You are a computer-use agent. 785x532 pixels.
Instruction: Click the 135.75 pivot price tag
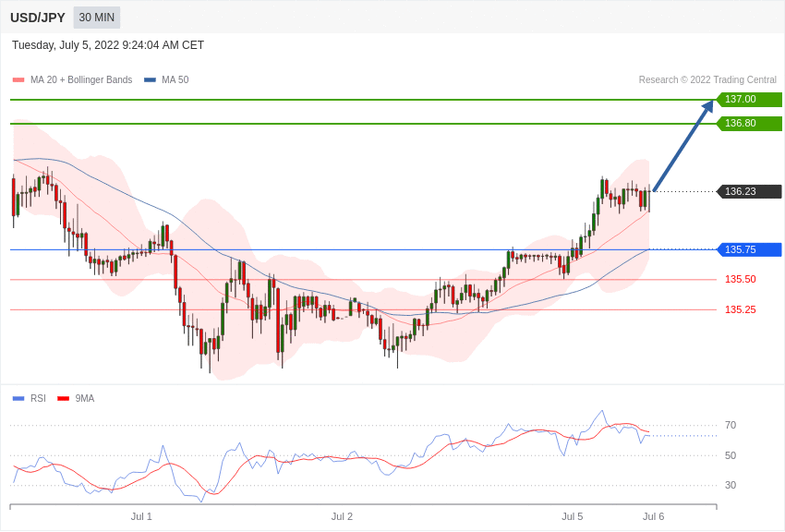click(x=749, y=249)
